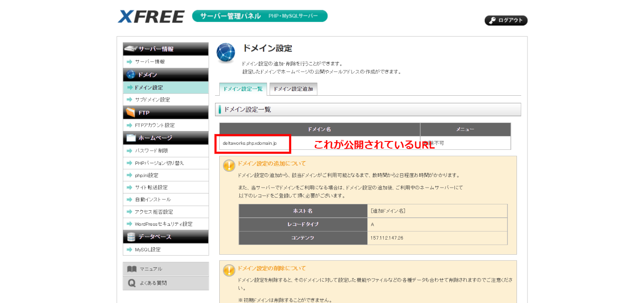Open MySQL設定 in the sidebar
The height and width of the screenshot is (303, 644).
[148, 249]
